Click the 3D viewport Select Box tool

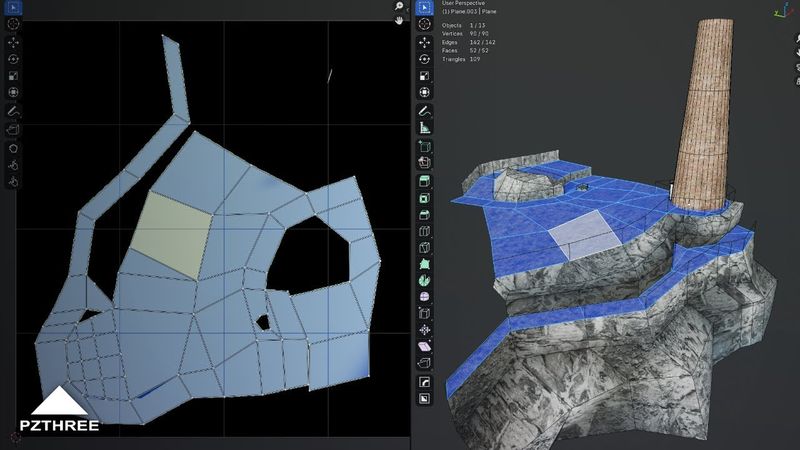(424, 7)
